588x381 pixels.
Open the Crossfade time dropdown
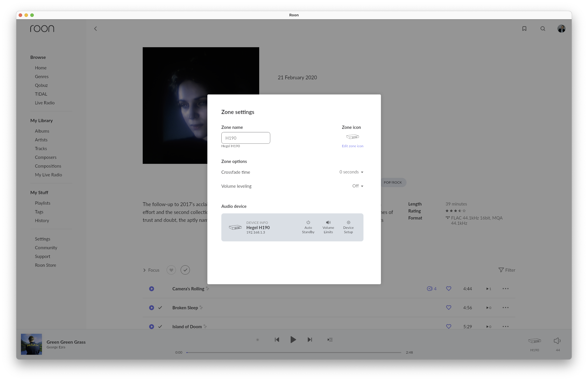coord(351,172)
